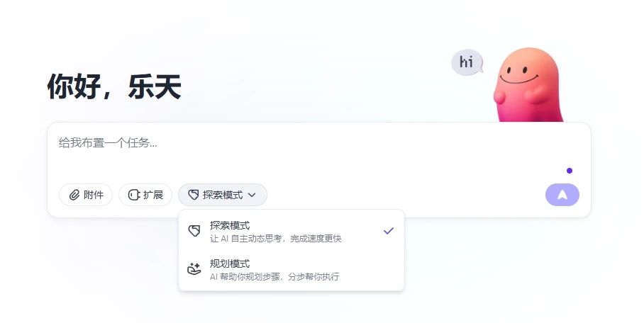This screenshot has width=644, height=323.
Task: Click the send arrow button
Action: 562,195
